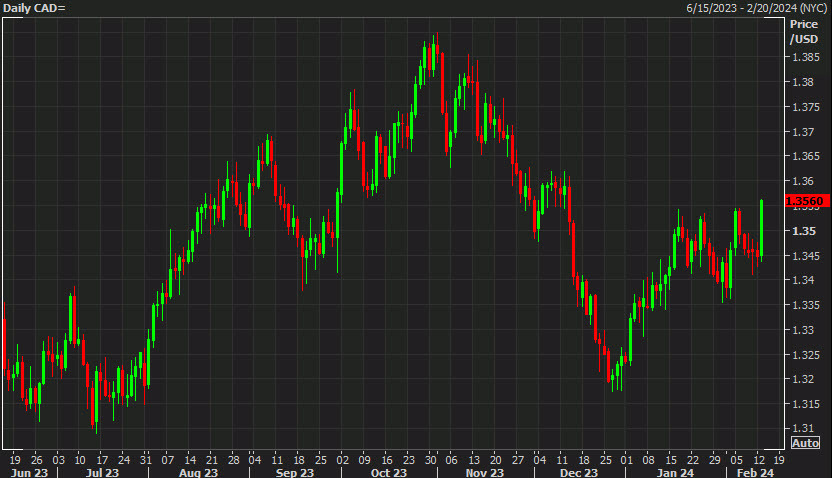832x478 pixels.
Task: Click the 30 date tick in October
Action: pos(430,460)
